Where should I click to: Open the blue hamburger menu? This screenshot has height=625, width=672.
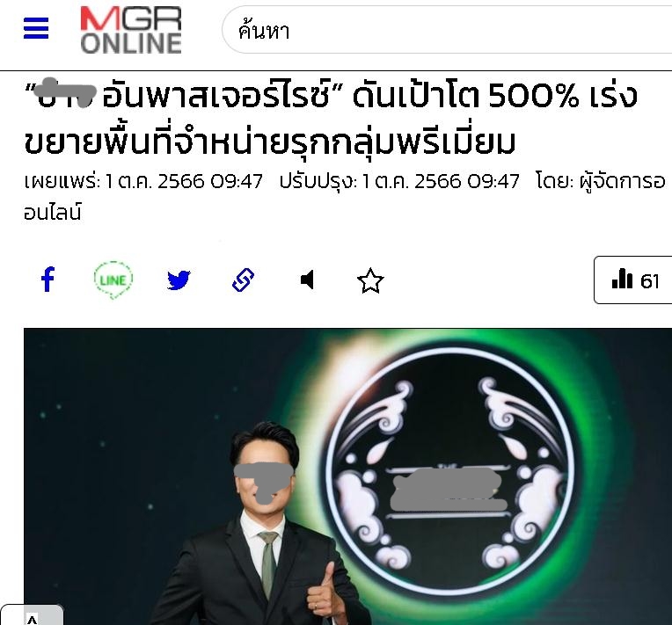pos(36,28)
